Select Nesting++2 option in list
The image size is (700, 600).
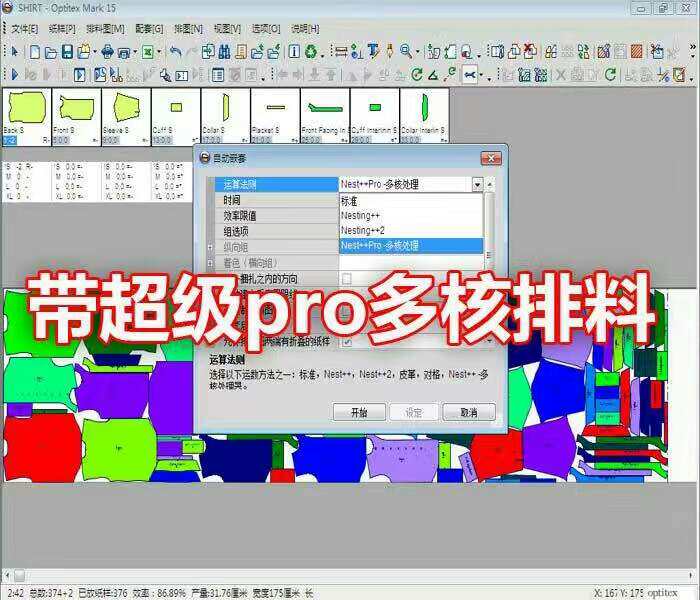pyautogui.click(x=411, y=231)
